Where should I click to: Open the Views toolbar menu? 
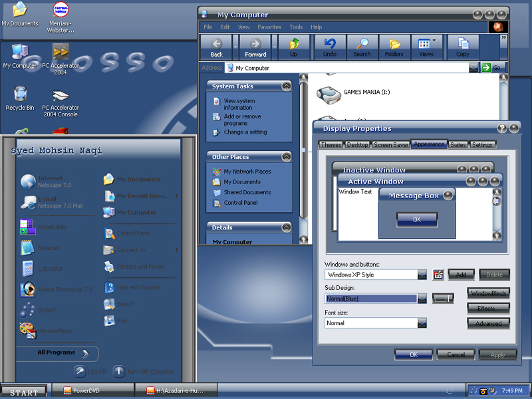tap(426, 47)
